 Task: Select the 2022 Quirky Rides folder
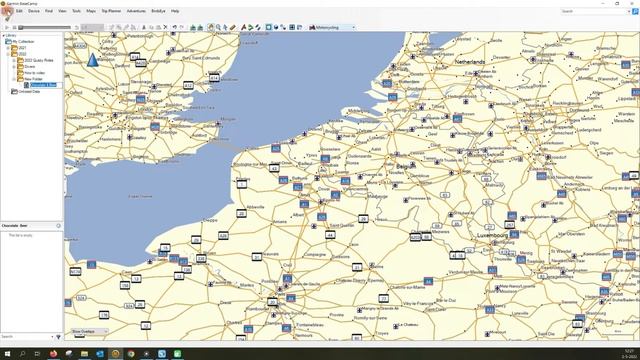39,60
